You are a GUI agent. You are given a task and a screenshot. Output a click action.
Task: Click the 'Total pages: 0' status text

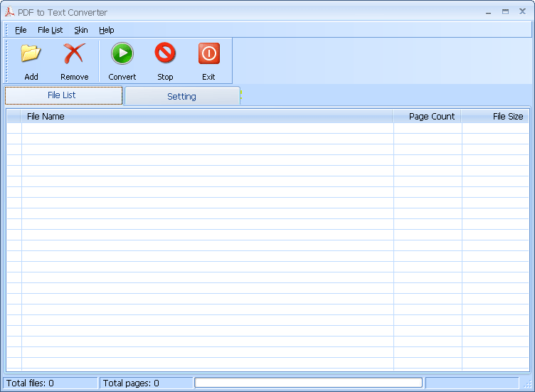[131, 383]
